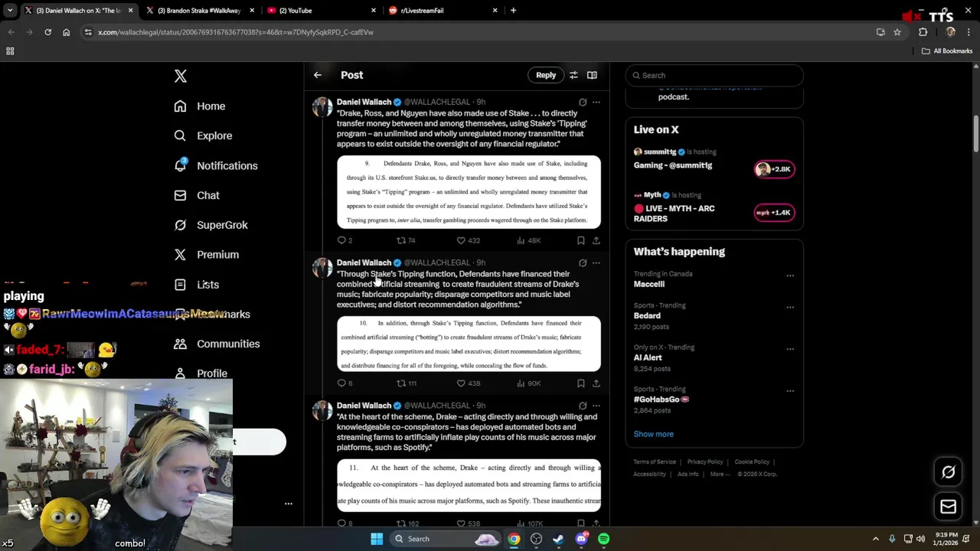Repost the post with 111 reposts

pos(407,383)
